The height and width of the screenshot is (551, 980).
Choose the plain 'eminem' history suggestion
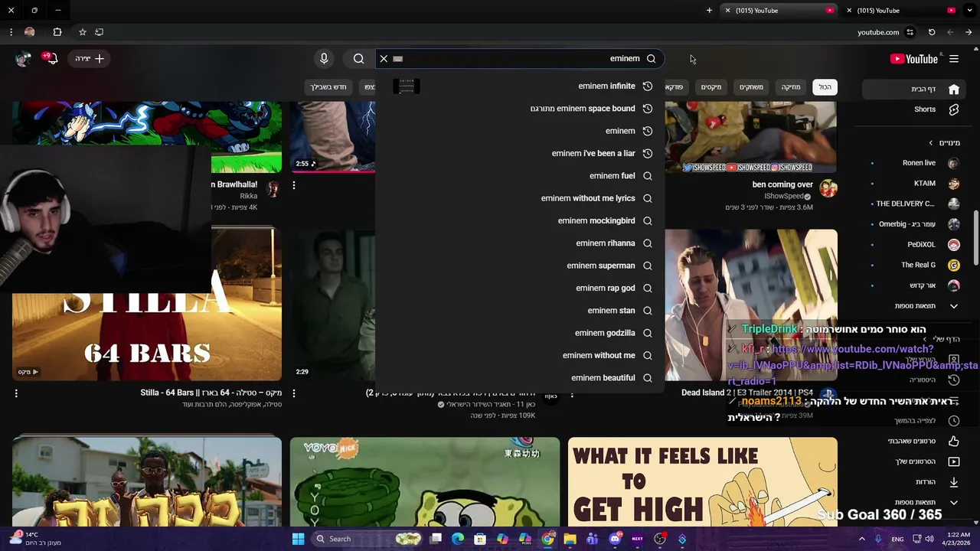[520, 131]
